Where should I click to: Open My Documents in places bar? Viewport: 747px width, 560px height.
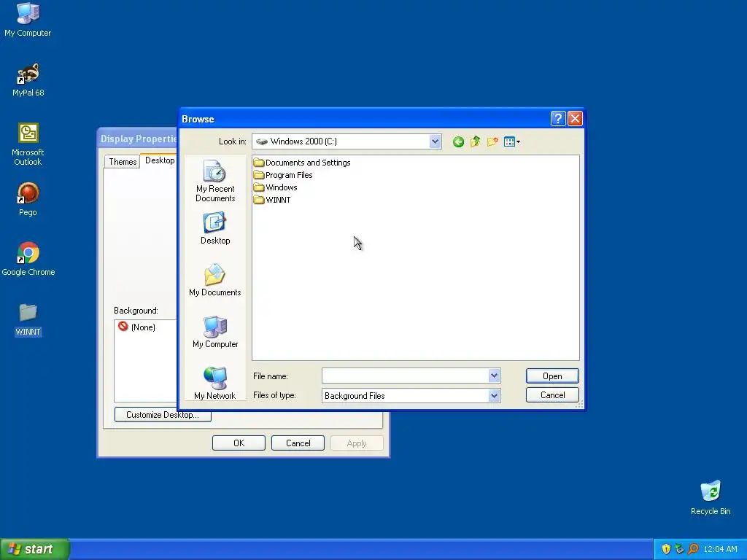pyautogui.click(x=215, y=280)
